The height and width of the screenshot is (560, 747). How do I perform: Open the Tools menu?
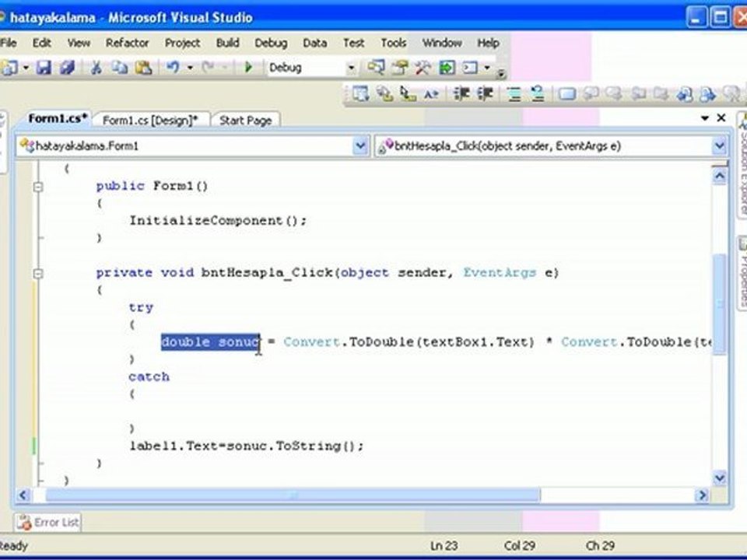394,43
